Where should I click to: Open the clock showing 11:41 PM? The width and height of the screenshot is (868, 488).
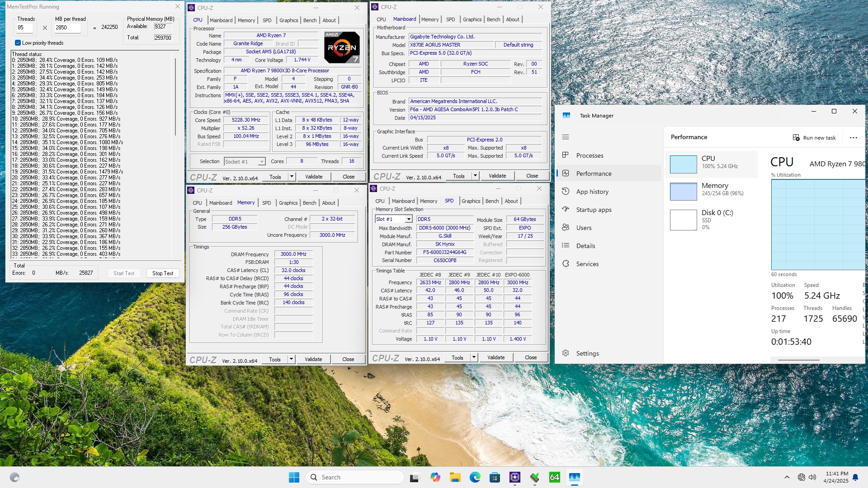click(836, 477)
